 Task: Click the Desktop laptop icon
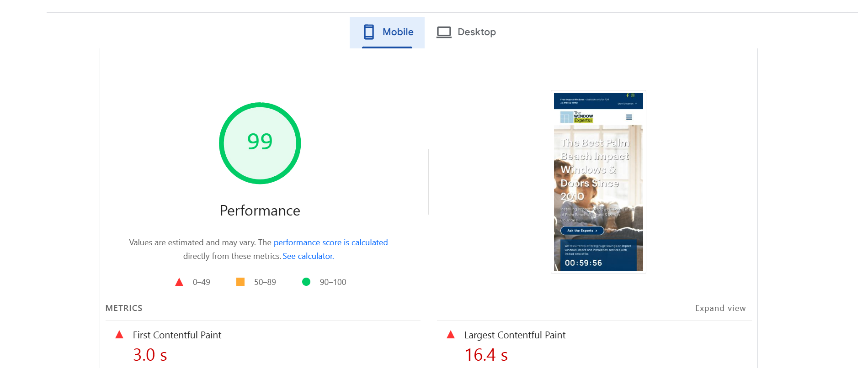tap(443, 32)
